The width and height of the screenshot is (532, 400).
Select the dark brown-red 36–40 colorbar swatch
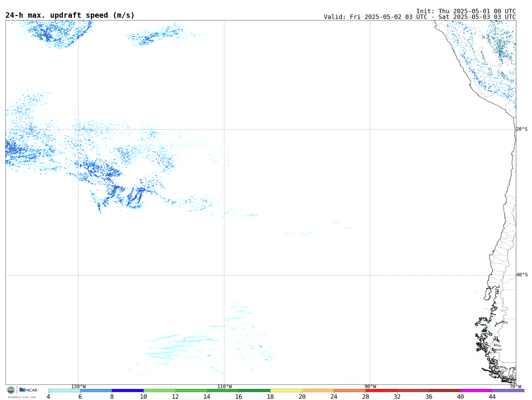point(445,391)
